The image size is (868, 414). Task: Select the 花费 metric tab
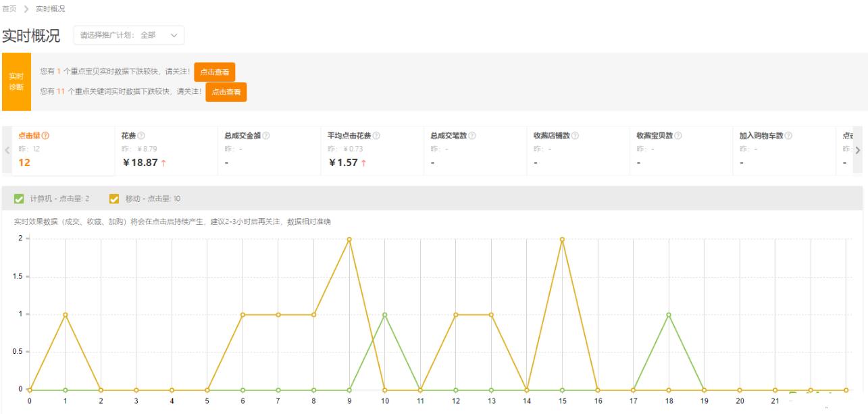click(166, 151)
